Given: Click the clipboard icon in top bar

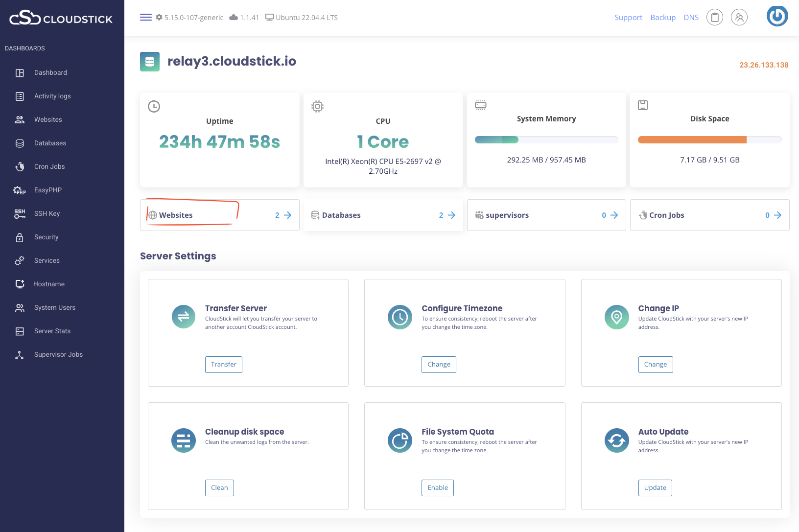Looking at the screenshot, I should point(714,17).
